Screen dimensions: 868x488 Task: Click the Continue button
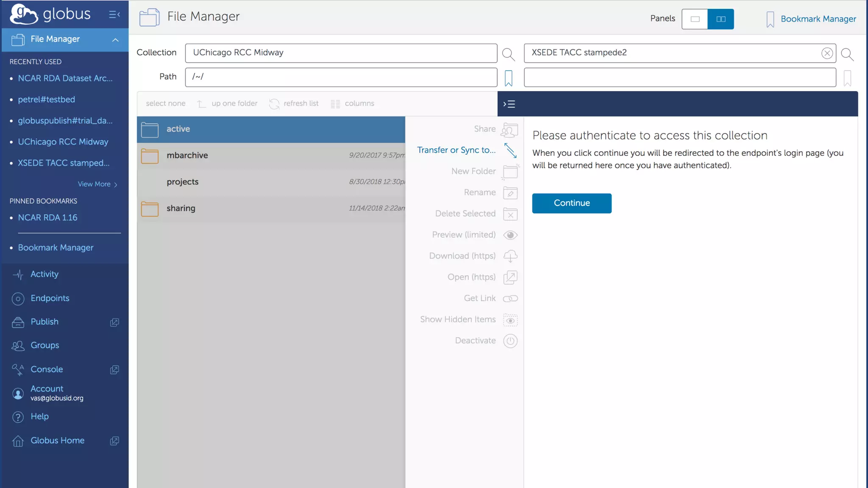(571, 203)
